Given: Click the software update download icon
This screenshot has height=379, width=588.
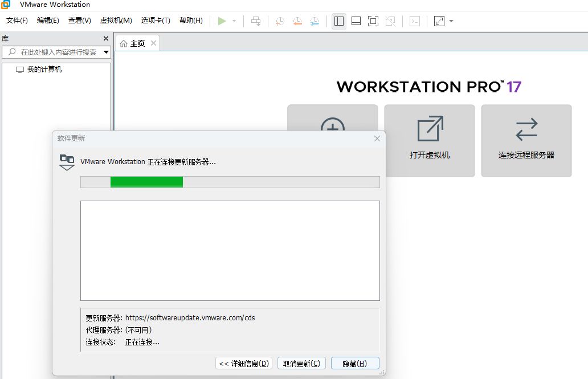Looking at the screenshot, I should [67, 162].
